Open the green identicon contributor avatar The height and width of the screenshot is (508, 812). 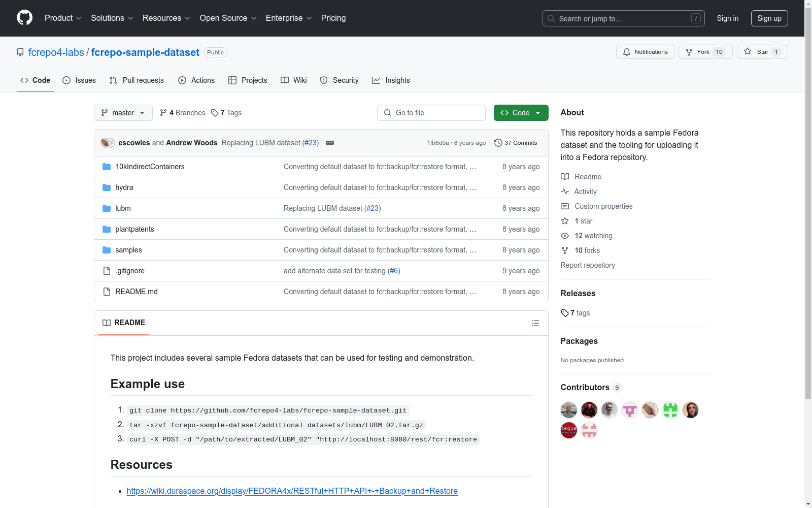click(x=670, y=410)
